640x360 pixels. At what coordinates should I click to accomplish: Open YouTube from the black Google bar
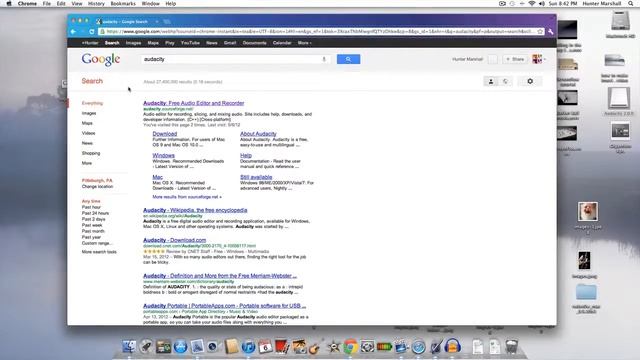pos(190,43)
